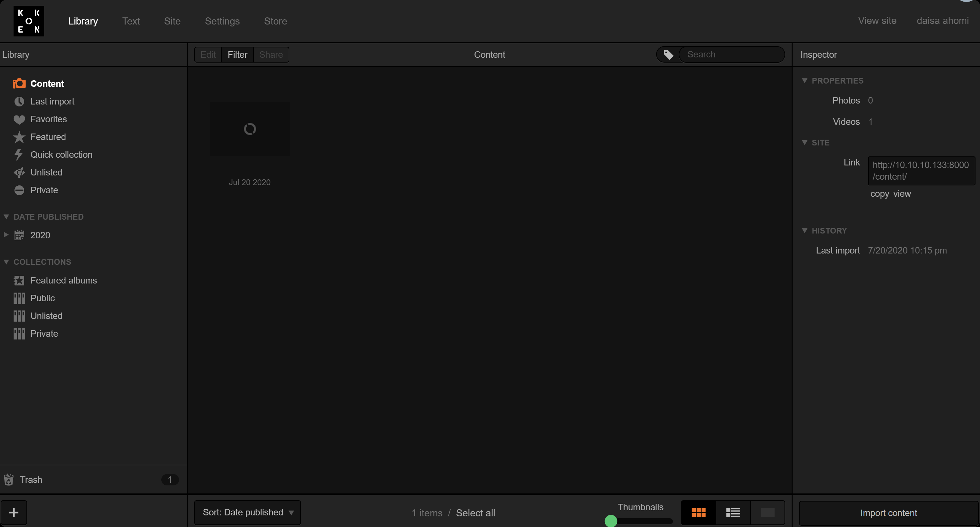Click the Import content button
This screenshot has width=980, height=527.
(x=888, y=513)
